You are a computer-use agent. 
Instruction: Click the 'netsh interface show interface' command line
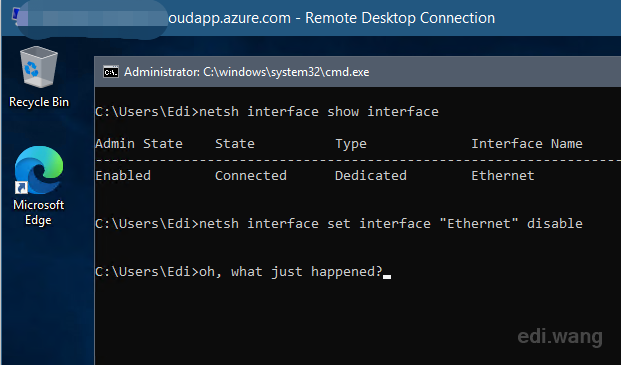point(267,112)
